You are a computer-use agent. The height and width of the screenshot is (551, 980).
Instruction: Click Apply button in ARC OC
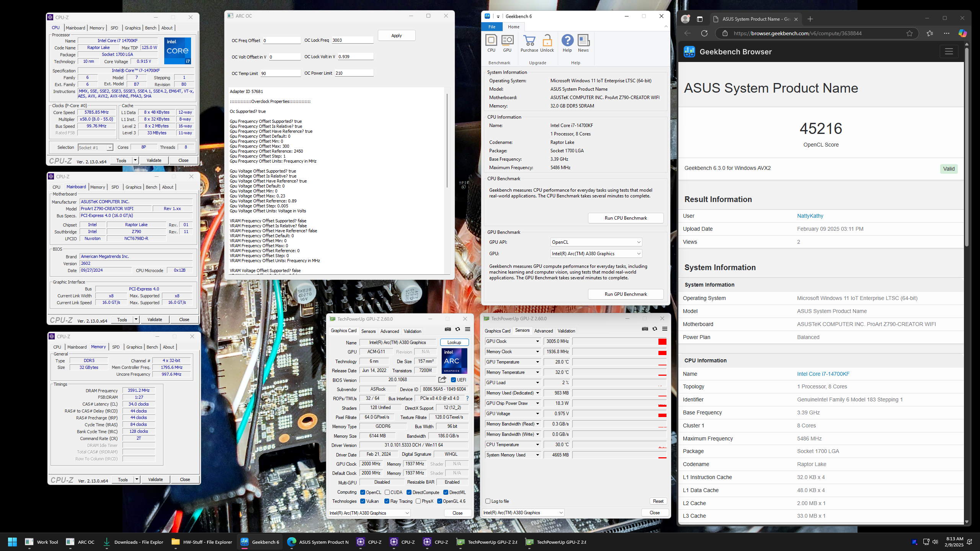tap(397, 36)
